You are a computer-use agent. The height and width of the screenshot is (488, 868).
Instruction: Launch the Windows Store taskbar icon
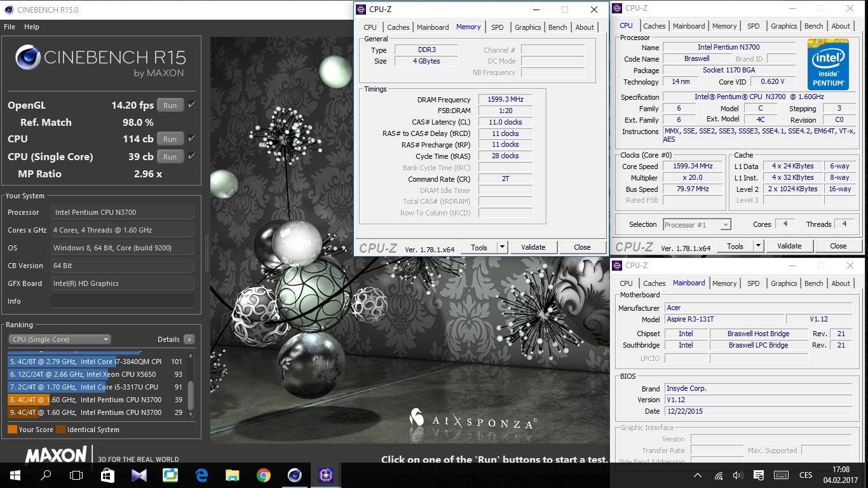point(107,475)
